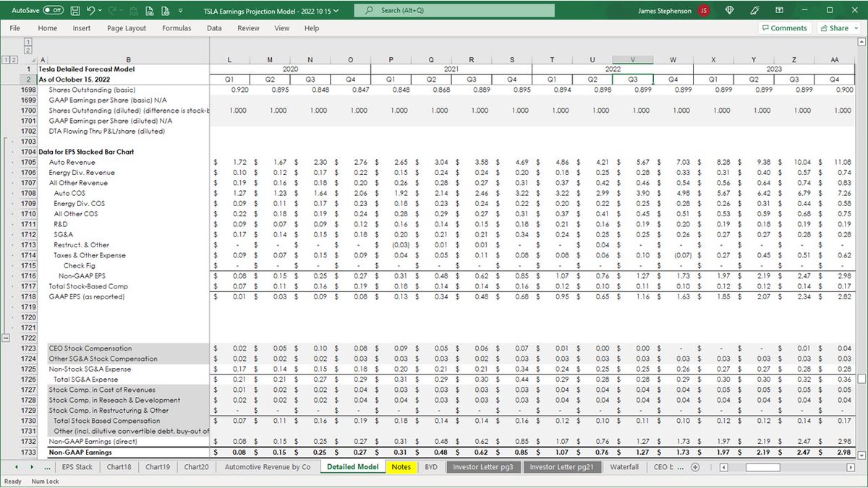Open the Review ribbon tab

pos(248,28)
